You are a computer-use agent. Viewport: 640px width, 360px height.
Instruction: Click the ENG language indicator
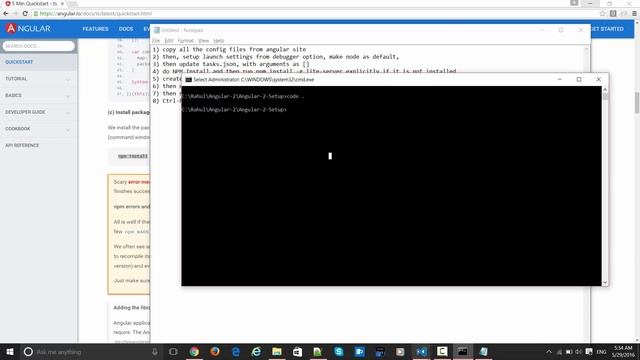[601, 352]
